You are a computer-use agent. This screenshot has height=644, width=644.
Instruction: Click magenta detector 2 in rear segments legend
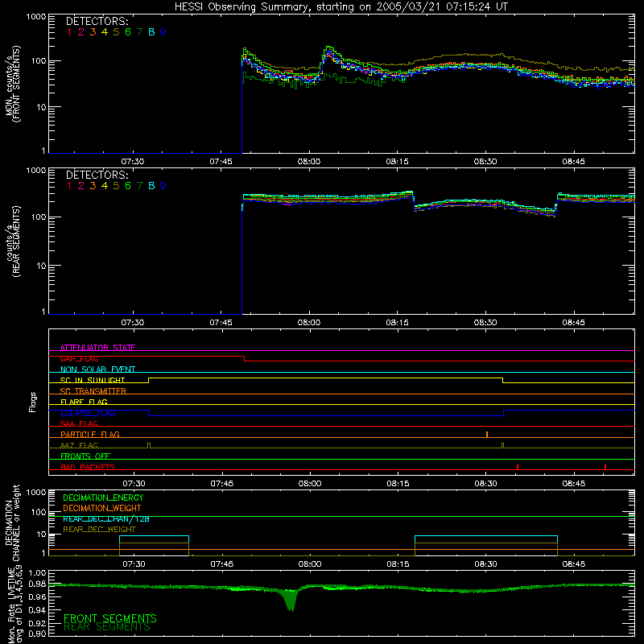[x=81, y=186]
